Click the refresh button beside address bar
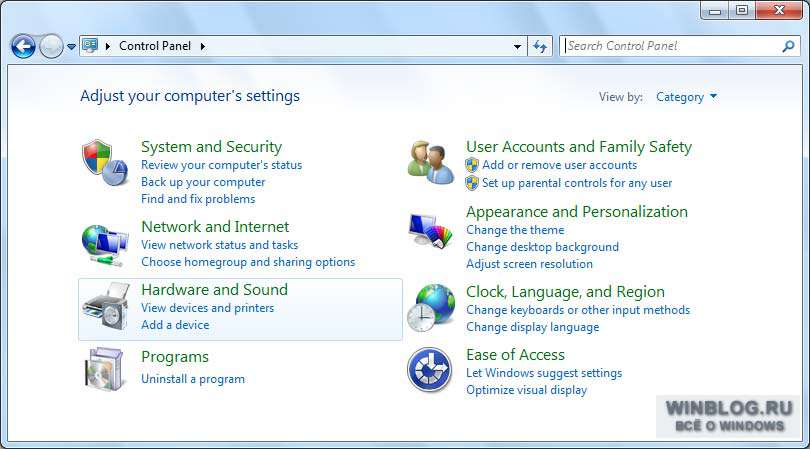Screen dimensions: 810x449 pos(540,47)
